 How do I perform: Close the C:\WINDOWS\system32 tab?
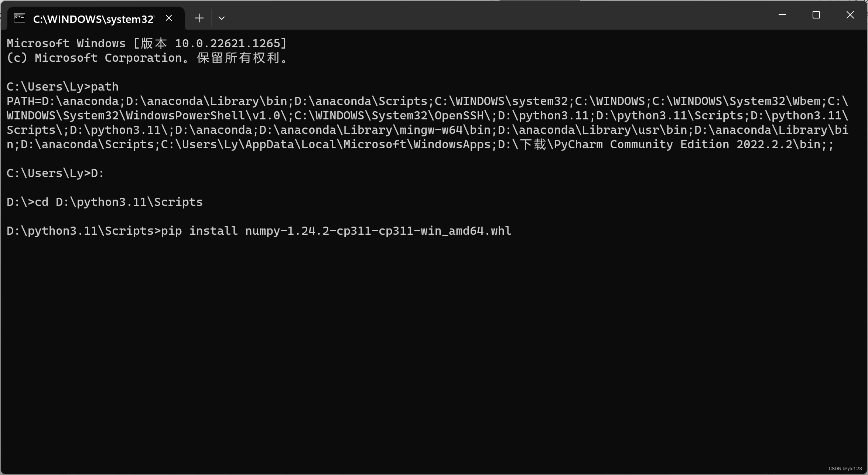[x=169, y=17]
